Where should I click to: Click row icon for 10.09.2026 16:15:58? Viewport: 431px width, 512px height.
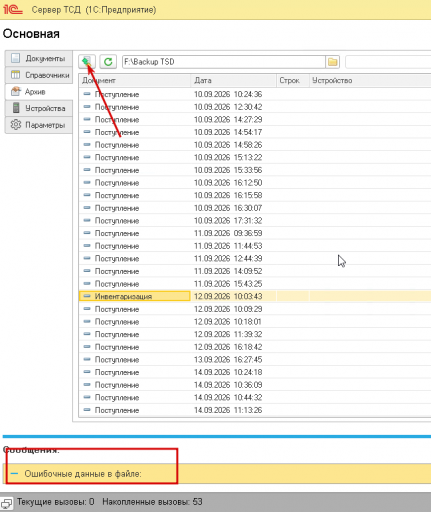[87, 195]
